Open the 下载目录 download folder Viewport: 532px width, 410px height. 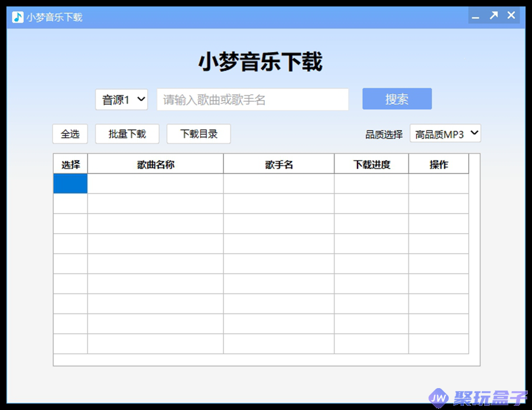[199, 134]
